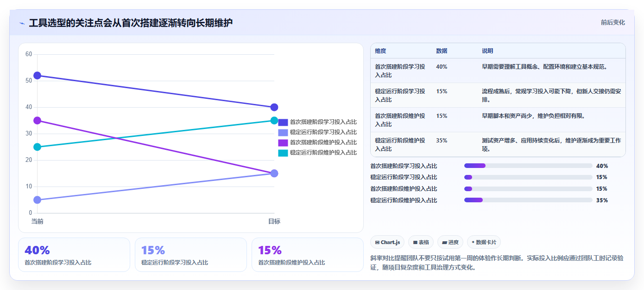The width and height of the screenshot is (644, 290).
Task: Open the 40% 首次搭建阶段学习投入占比 data card
Action: 74,255
